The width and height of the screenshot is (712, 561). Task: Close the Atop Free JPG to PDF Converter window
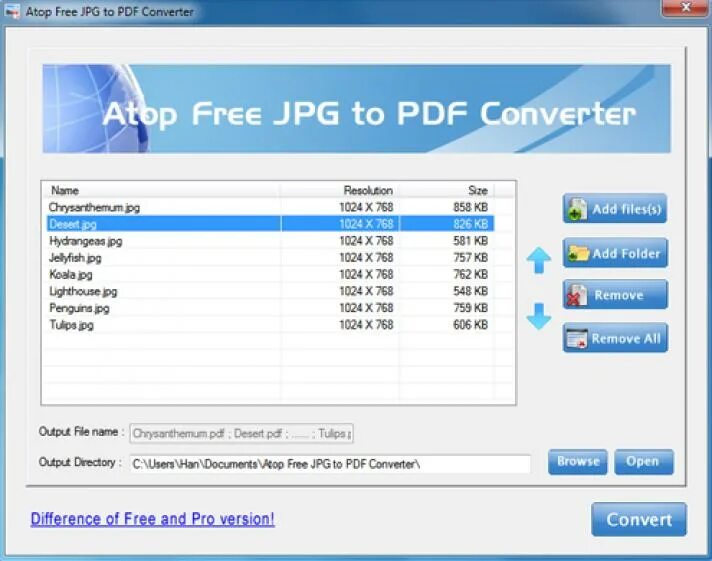click(x=685, y=8)
